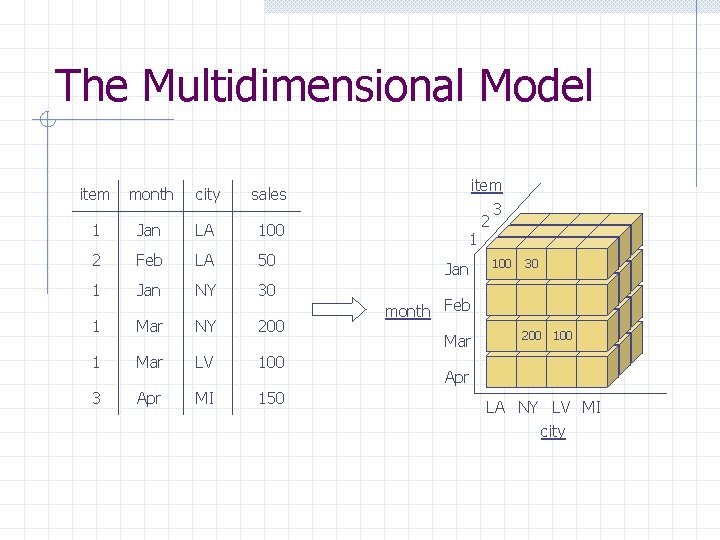This screenshot has width=720, height=540.
Task: Click sales value 30 in the table
Action: pyautogui.click(x=266, y=290)
